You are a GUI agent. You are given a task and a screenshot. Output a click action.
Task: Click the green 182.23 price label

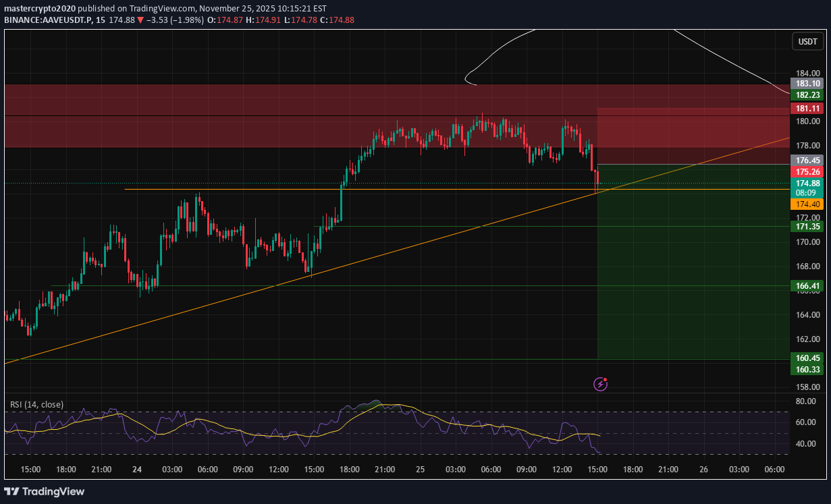(x=806, y=95)
